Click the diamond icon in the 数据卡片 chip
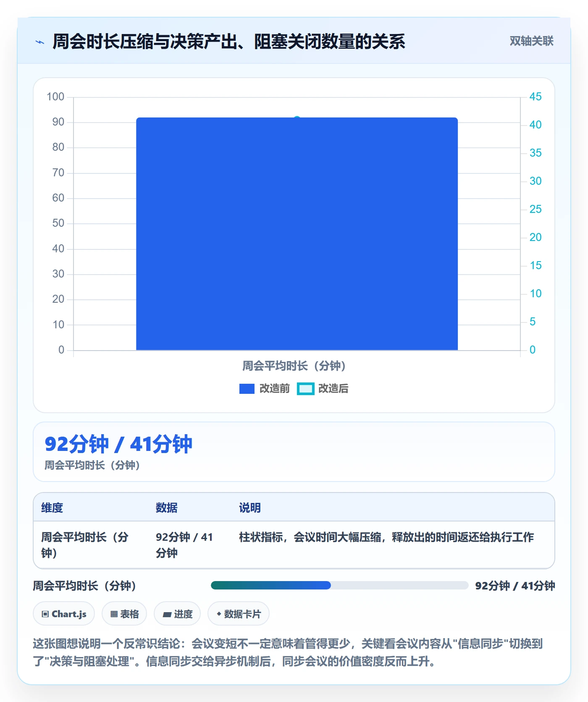 [219, 614]
